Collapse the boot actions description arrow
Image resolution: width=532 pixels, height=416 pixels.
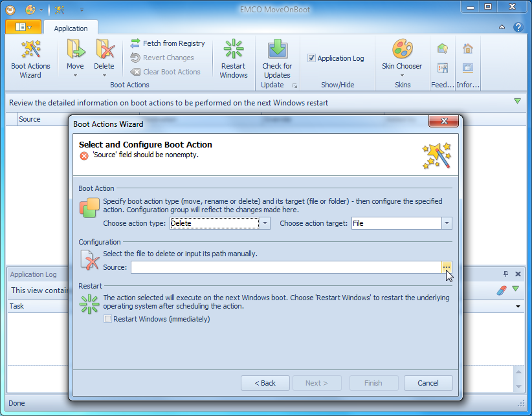pyautogui.click(x=517, y=101)
